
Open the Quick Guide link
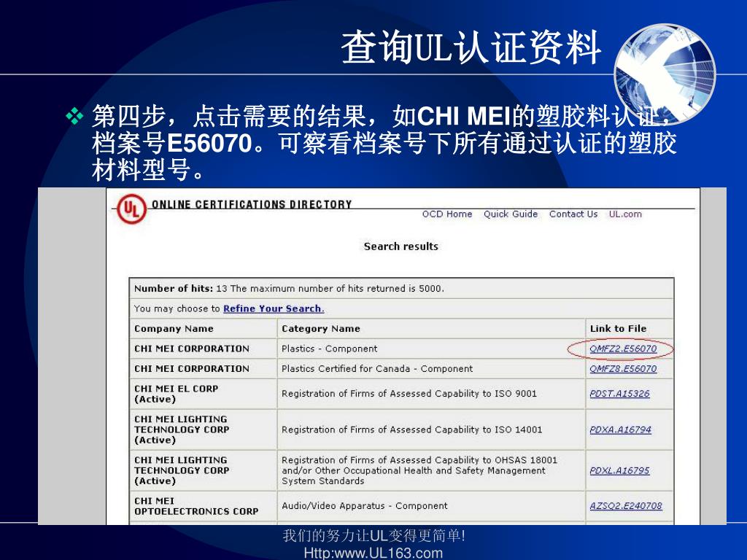511,214
